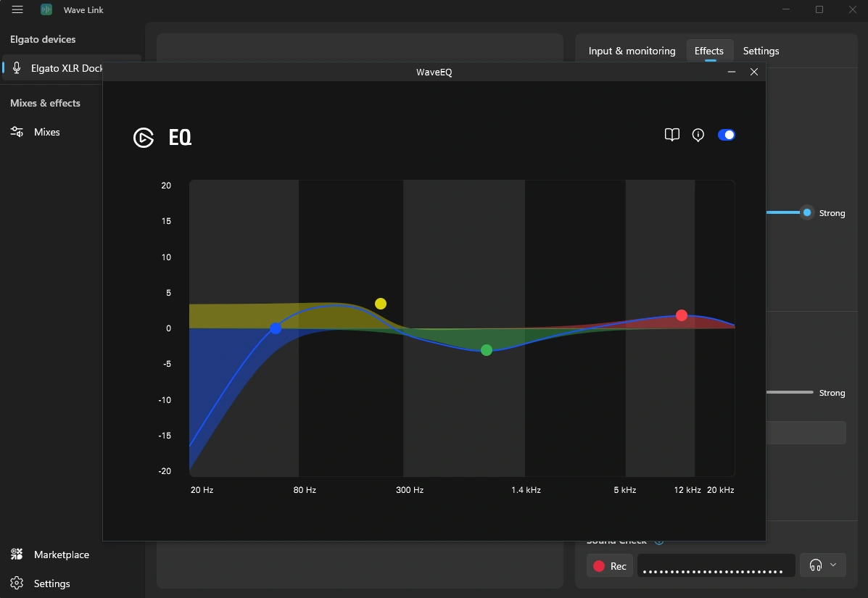
Task: Click the headphones icon in Sound Check
Action: pos(816,565)
